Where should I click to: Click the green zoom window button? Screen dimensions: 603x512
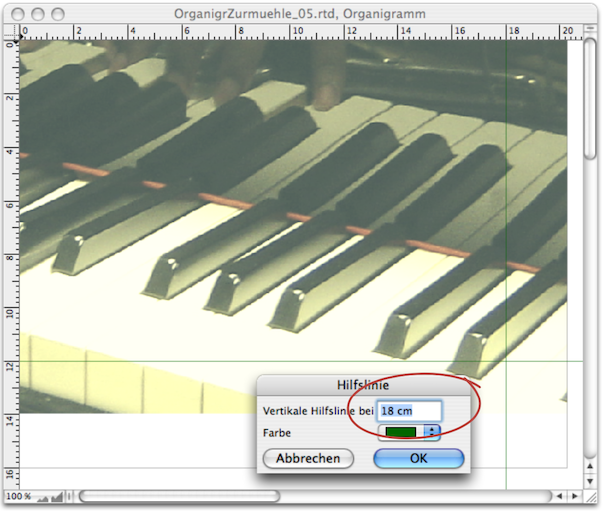[x=59, y=14]
